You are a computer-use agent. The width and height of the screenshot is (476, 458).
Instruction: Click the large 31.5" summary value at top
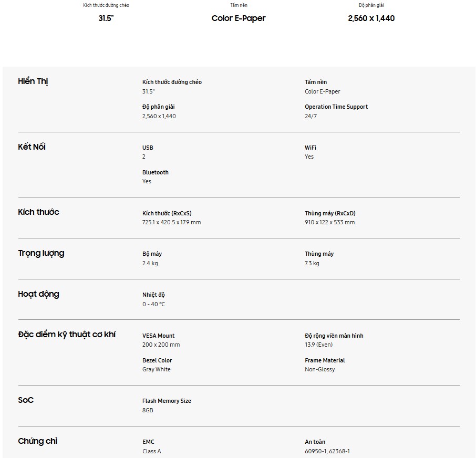[106, 18]
